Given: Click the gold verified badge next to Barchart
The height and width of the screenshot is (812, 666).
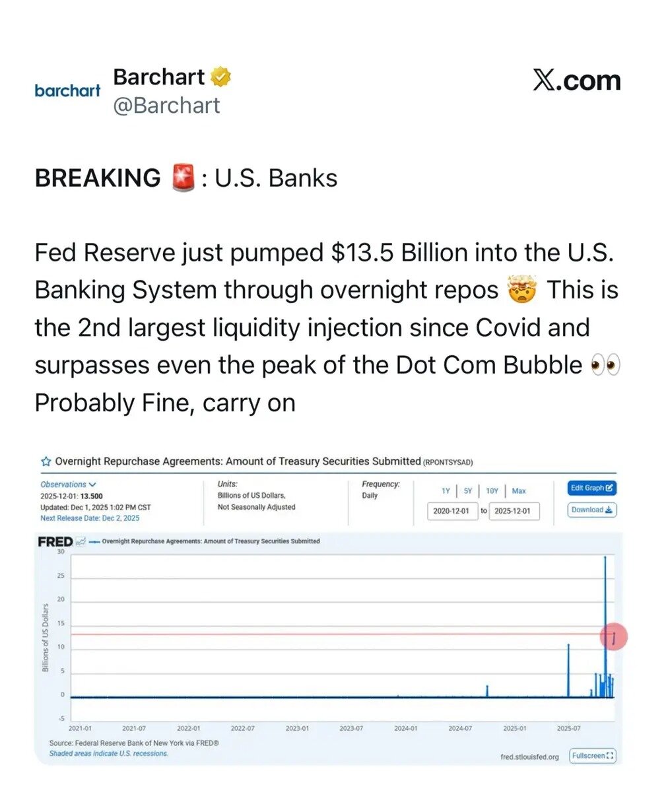Looking at the screenshot, I should 220,77.
